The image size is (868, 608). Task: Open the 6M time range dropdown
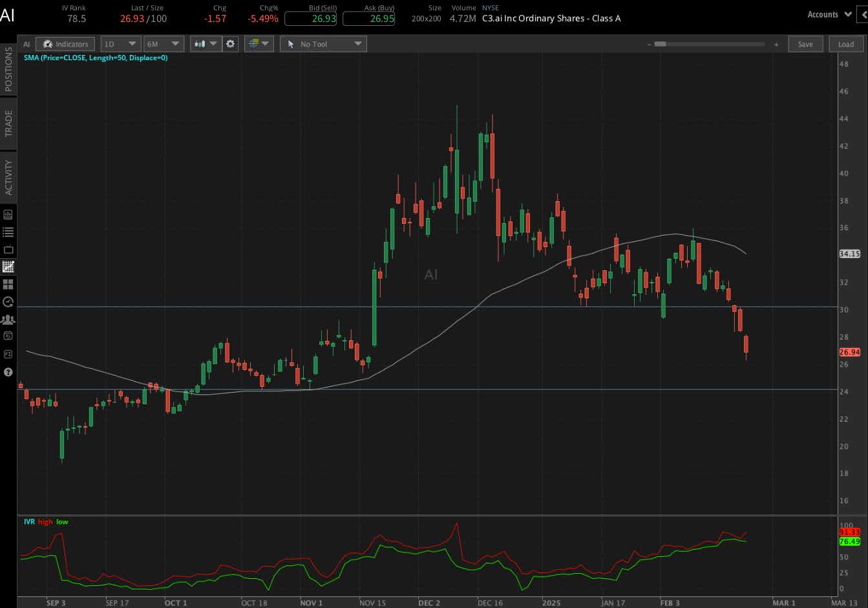[163, 44]
